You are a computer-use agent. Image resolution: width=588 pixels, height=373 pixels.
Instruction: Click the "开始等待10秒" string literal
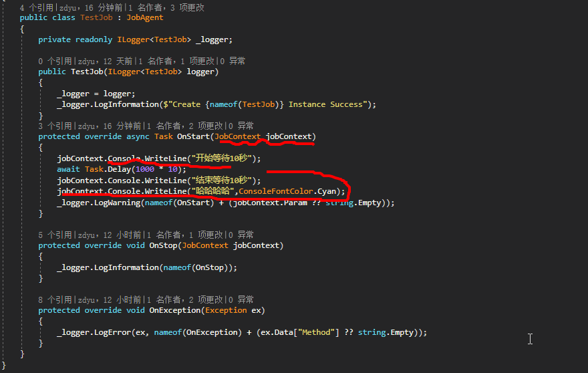[x=221, y=158]
